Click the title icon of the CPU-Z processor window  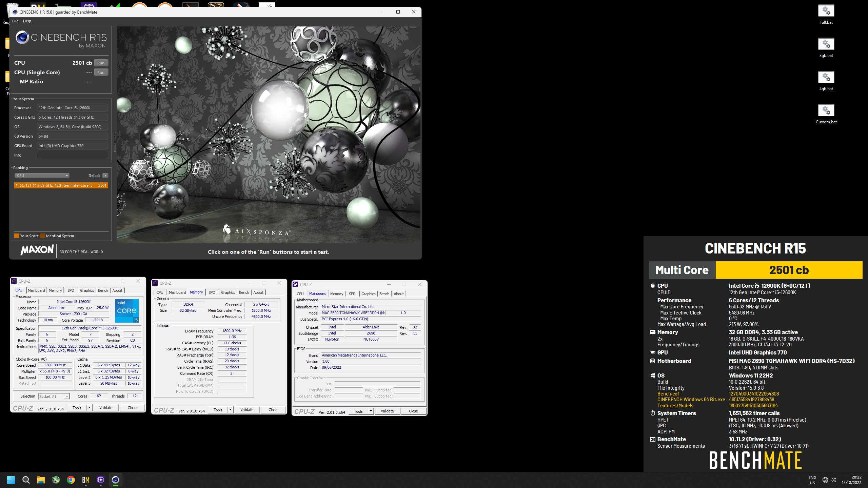(14, 281)
